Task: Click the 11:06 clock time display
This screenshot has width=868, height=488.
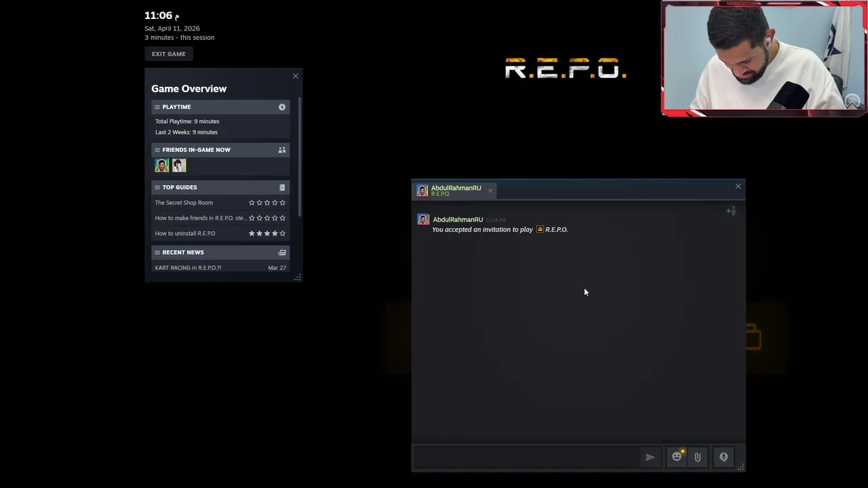Action: click(161, 16)
